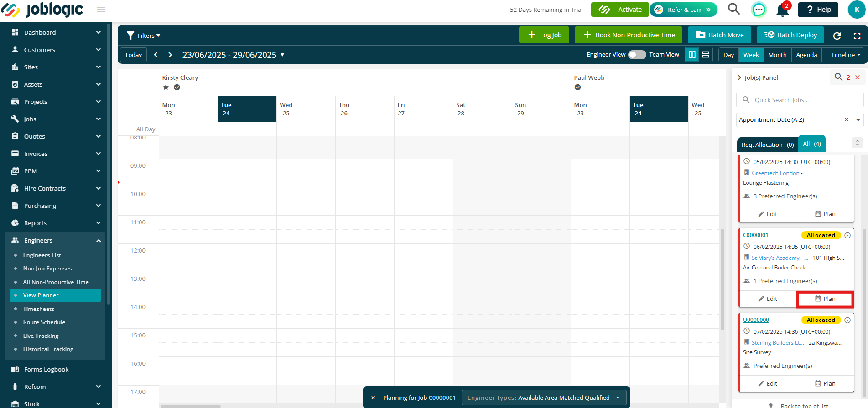Click the Quick Search Jobs field
This screenshot has height=408, width=868.
tap(800, 100)
